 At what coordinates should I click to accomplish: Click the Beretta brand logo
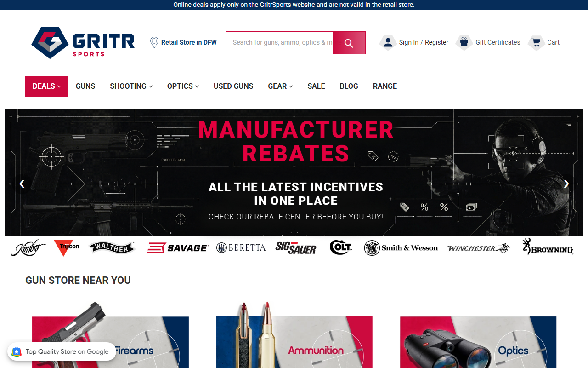[241, 247]
